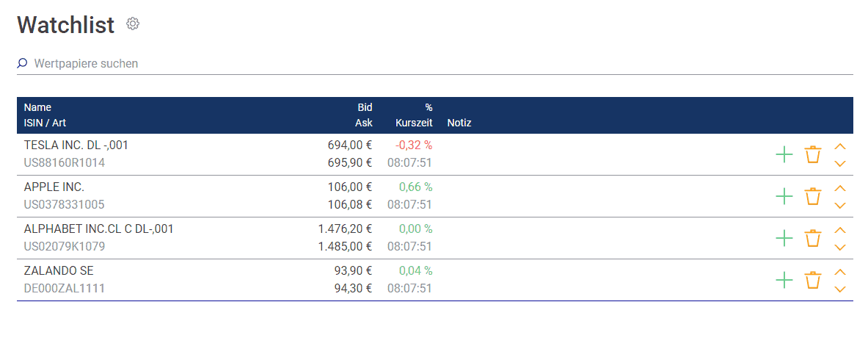Screen dimensions: 868x349
Task: Remove APPLE INC. via its trash icon
Action: point(813,196)
